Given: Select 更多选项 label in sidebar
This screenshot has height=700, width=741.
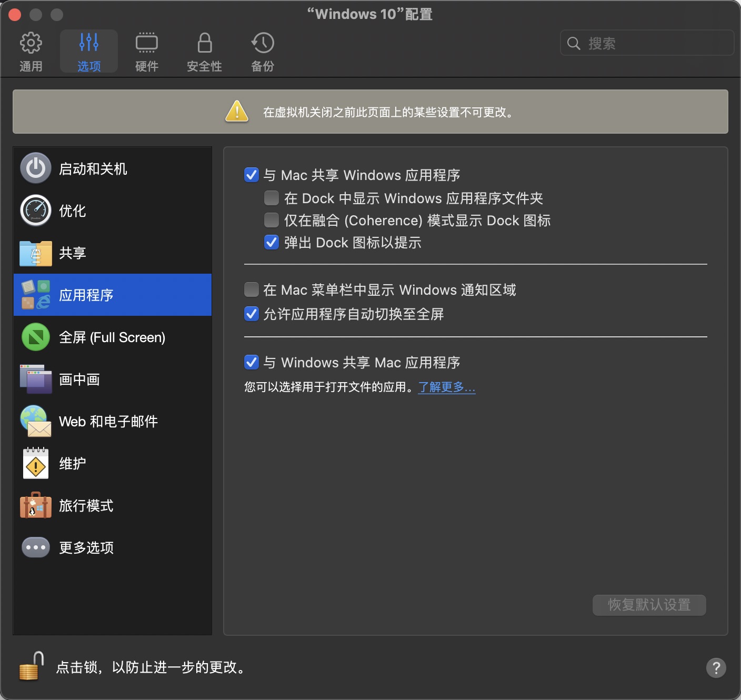Looking at the screenshot, I should 86,548.
